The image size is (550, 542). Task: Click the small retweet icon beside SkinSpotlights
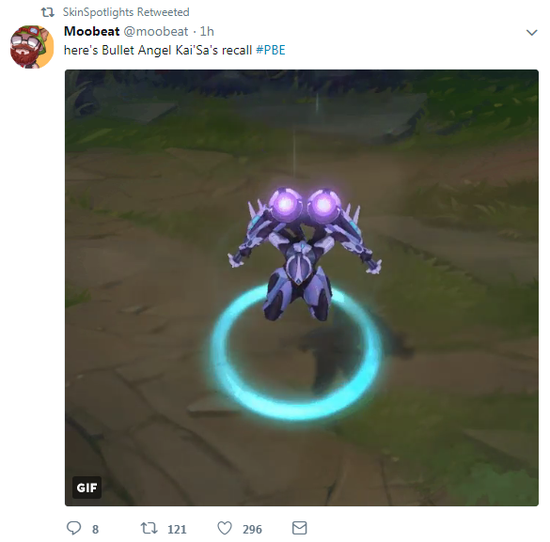pos(48,12)
